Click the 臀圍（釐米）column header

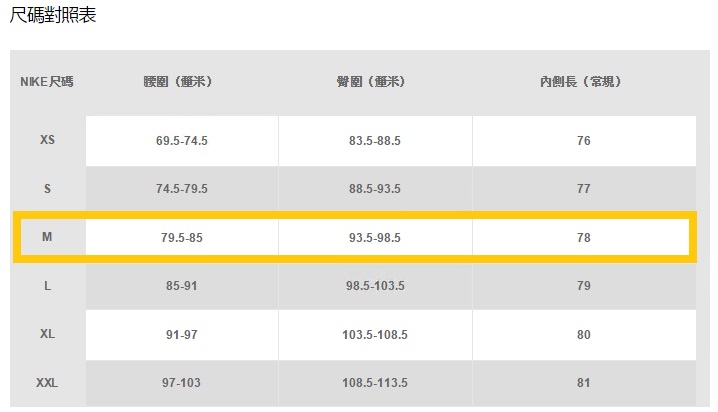(374, 82)
